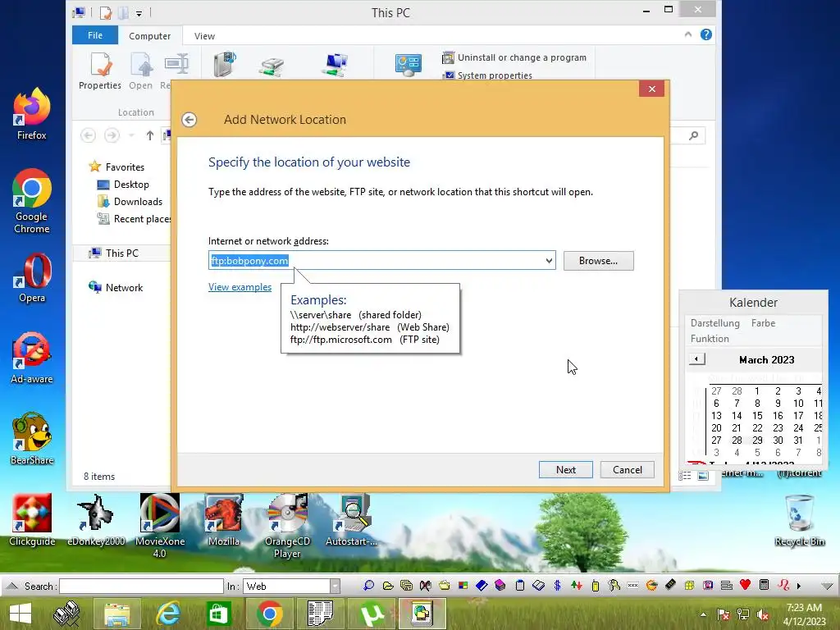Click the magnifier icon in search toolbar

pyautogui.click(x=368, y=586)
